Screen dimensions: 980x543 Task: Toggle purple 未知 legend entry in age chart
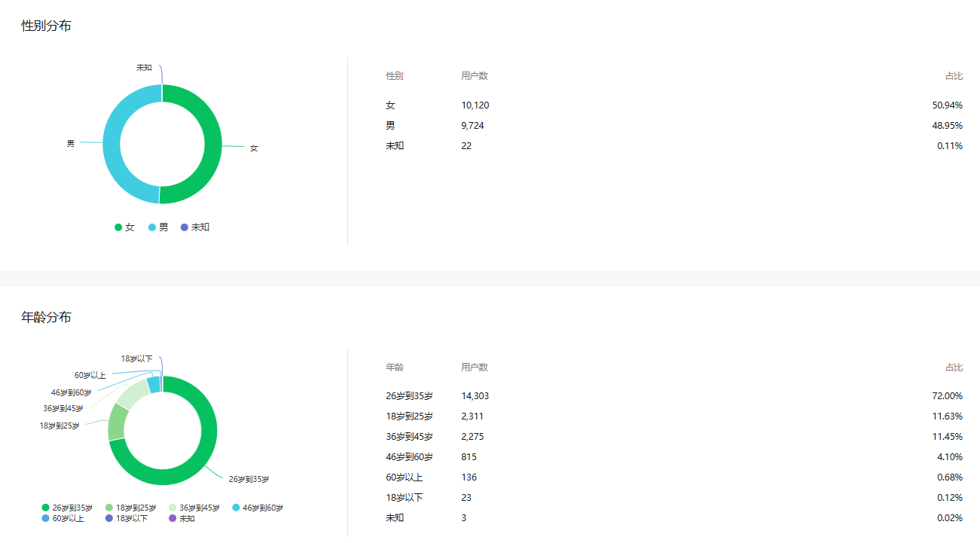pos(182,518)
